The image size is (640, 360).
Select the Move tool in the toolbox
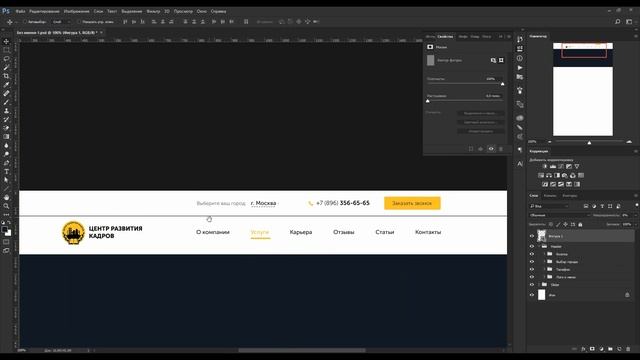pyautogui.click(x=6, y=41)
